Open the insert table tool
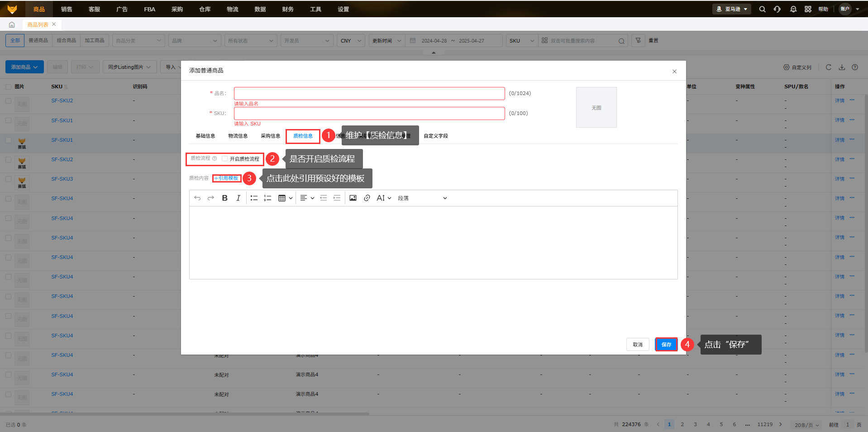Viewport: 868px width, 432px height. tap(285, 198)
